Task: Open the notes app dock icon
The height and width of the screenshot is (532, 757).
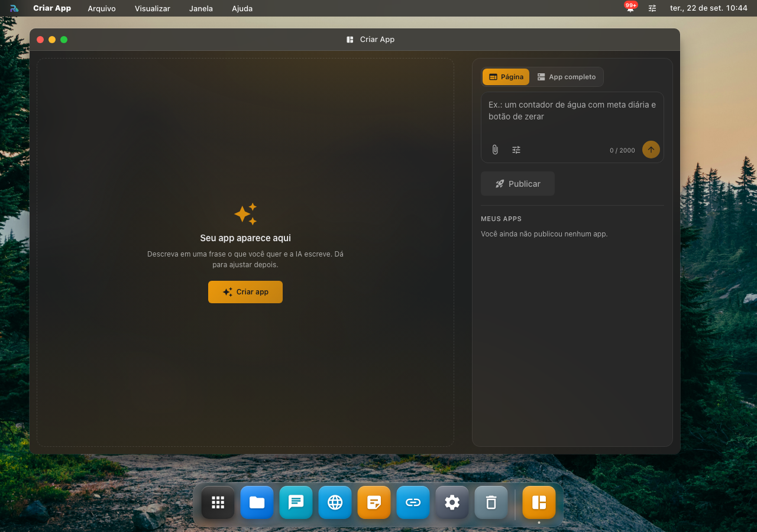Action: (x=374, y=502)
